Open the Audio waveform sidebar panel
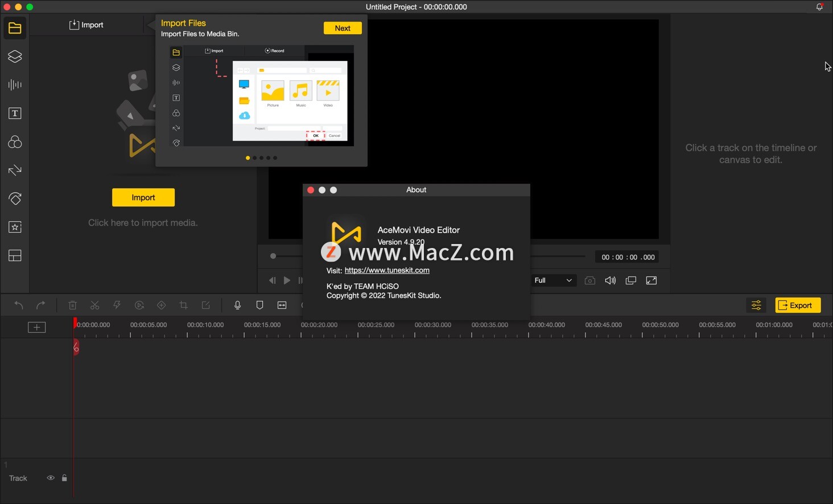The image size is (833, 504). click(15, 85)
